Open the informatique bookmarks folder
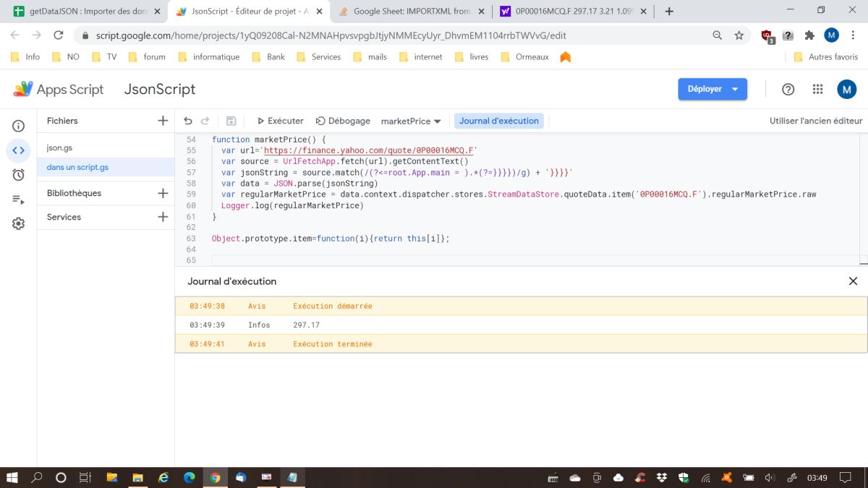 click(x=208, y=56)
